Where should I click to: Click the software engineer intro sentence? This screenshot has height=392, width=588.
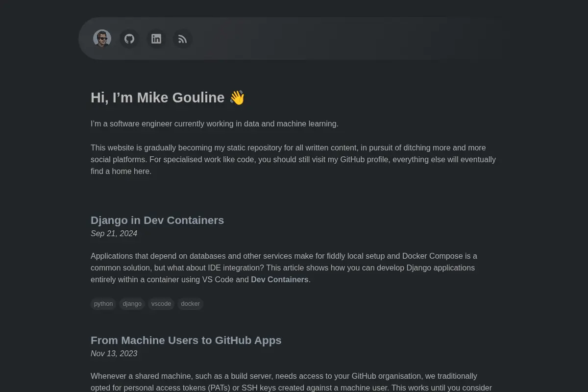point(215,124)
